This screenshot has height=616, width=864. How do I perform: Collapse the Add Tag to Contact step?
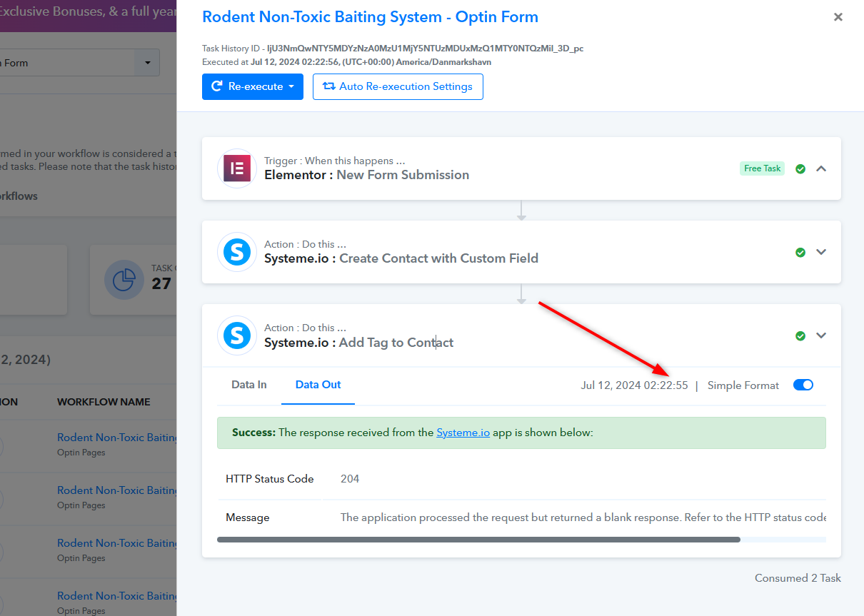821,336
